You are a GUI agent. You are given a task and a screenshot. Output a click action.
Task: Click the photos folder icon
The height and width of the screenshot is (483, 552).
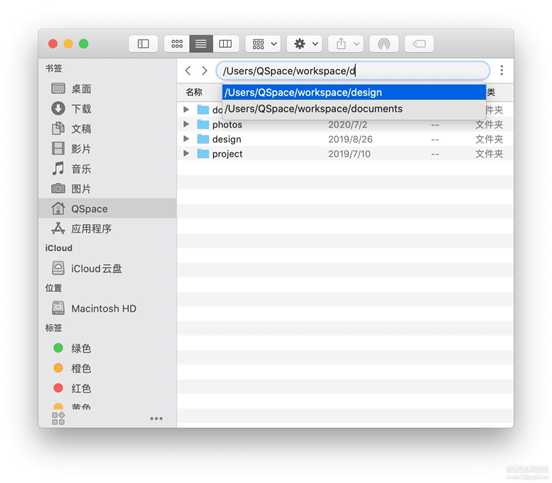coord(203,124)
